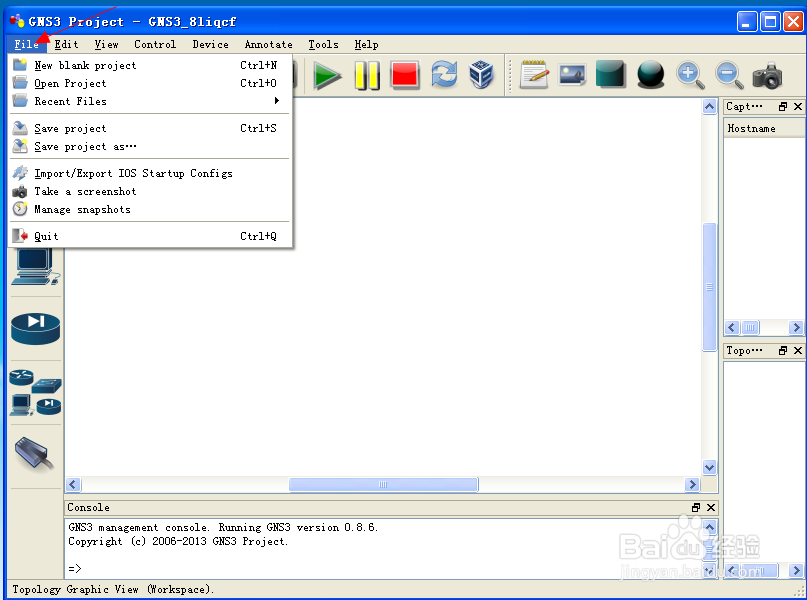Click Topology panel scroll right arrow
This screenshot has width=807, height=600.
pos(796,570)
